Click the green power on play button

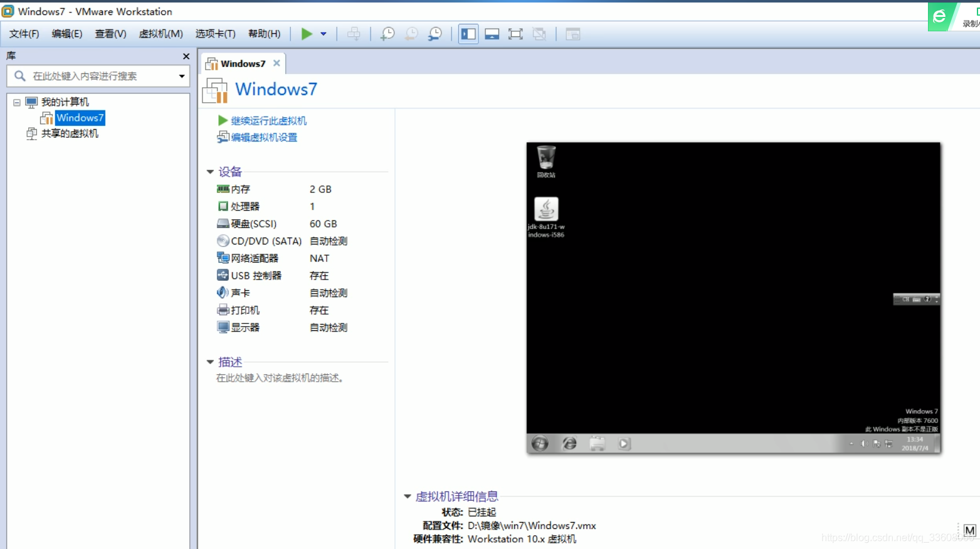pyautogui.click(x=307, y=34)
